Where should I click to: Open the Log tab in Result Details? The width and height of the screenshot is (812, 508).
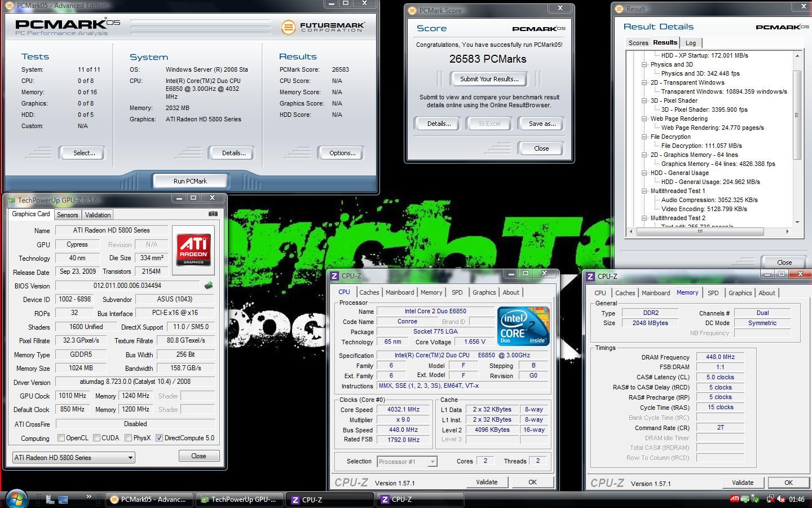pyautogui.click(x=691, y=43)
